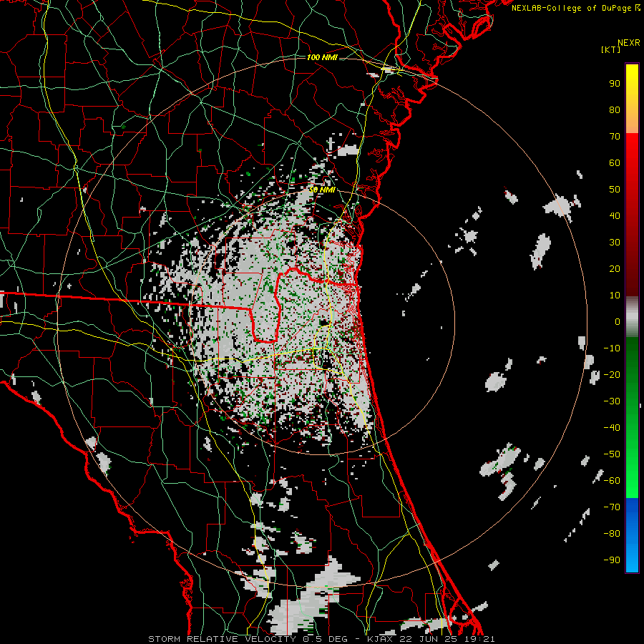Click the 30 value on the velocity scale
Screen dimensions: 644x644
[615, 243]
